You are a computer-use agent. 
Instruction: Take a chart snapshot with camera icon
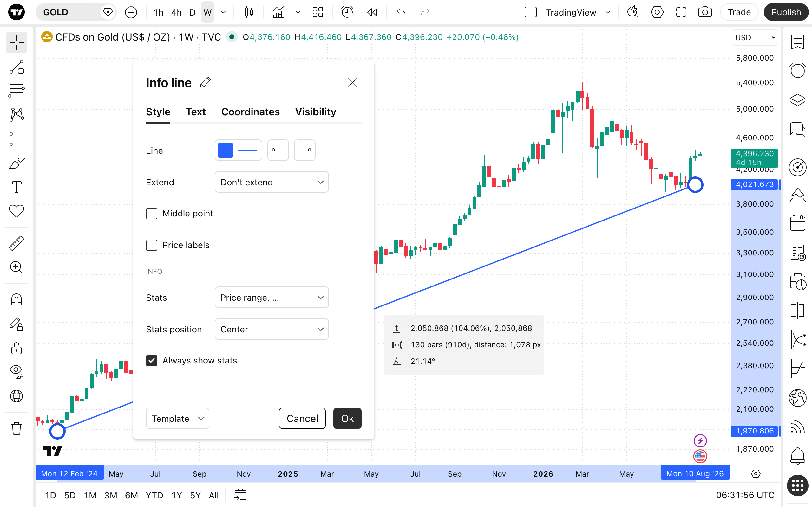pyautogui.click(x=704, y=12)
